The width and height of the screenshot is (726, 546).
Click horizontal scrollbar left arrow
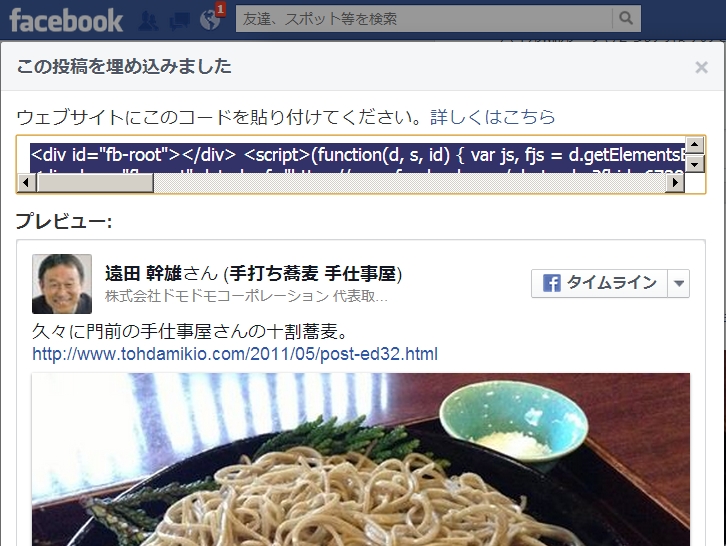[26, 183]
